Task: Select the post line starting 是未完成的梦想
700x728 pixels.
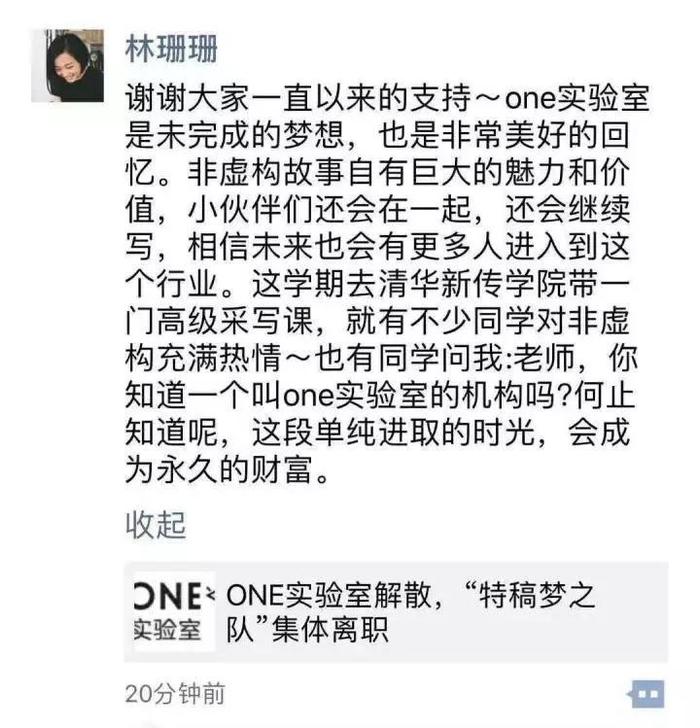Action: coord(377,136)
